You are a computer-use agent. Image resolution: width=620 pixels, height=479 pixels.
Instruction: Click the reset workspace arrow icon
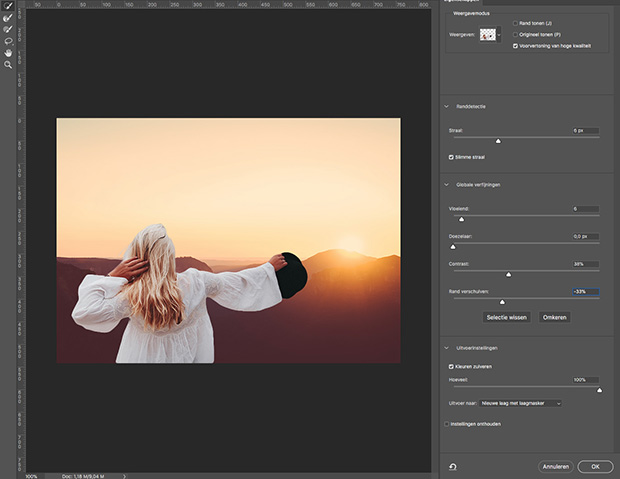pos(453,467)
